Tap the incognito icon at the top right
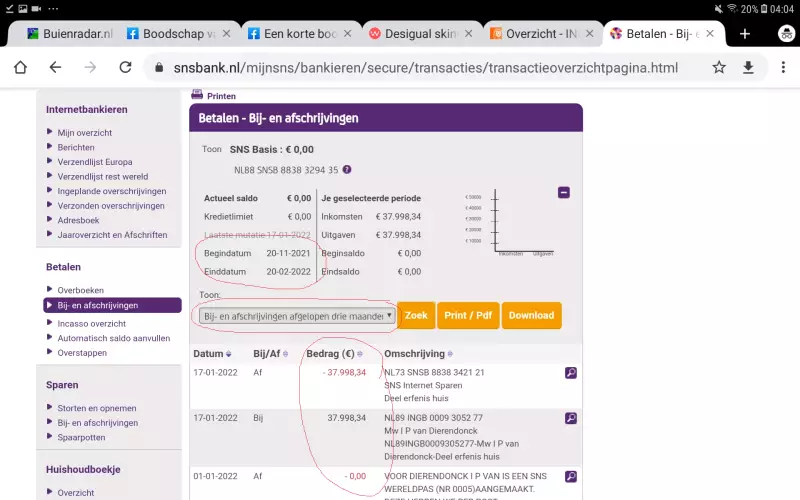This screenshot has width=800, height=500. tap(786, 34)
